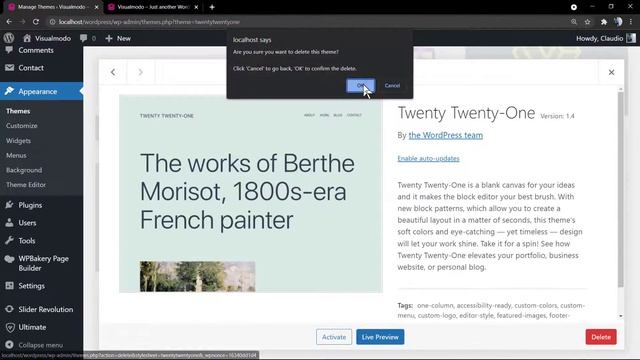
Task: Open the New content menu
Action: [118, 38]
